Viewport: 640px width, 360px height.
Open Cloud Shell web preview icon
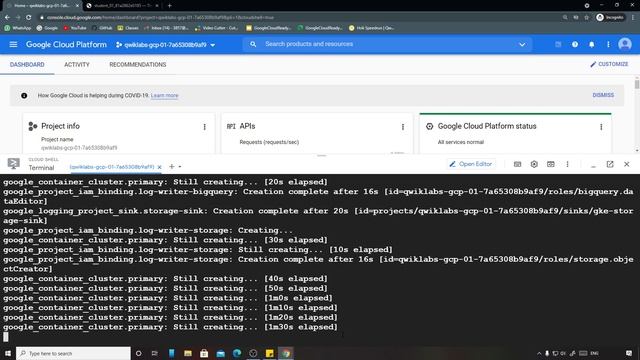[551, 164]
